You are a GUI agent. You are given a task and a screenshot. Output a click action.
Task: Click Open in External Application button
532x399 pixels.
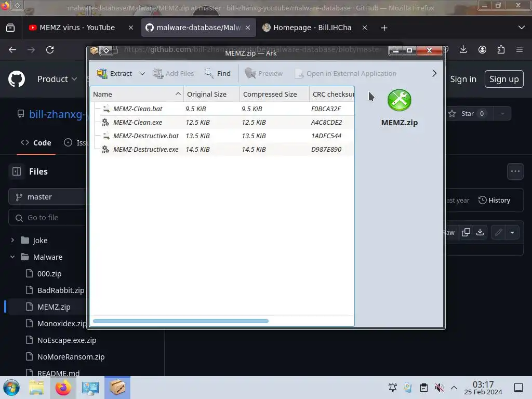coord(345,73)
